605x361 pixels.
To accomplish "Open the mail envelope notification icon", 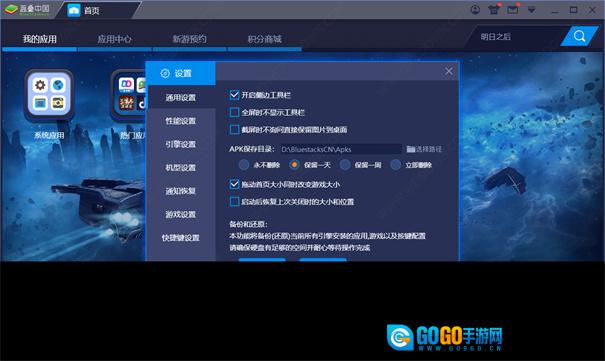I will click(513, 10).
